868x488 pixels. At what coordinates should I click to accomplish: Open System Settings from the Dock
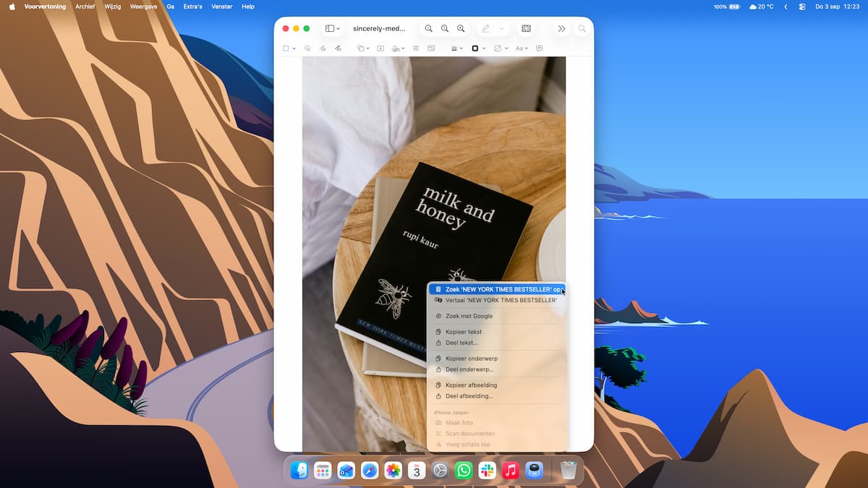(x=440, y=471)
